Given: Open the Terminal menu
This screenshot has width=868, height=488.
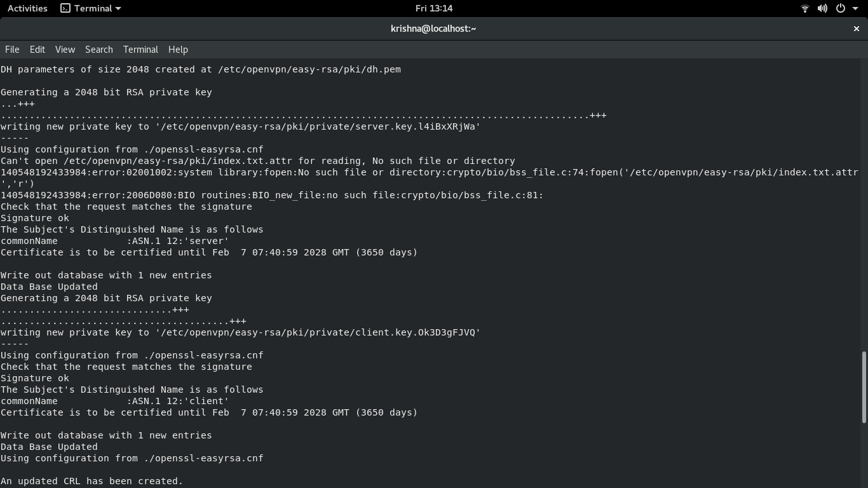Looking at the screenshot, I should coord(140,50).
